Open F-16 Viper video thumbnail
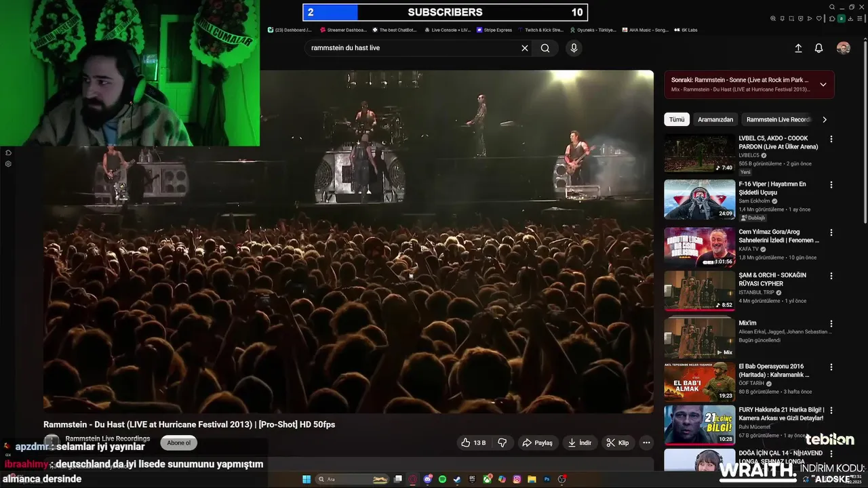The height and width of the screenshot is (488, 868). 699,199
